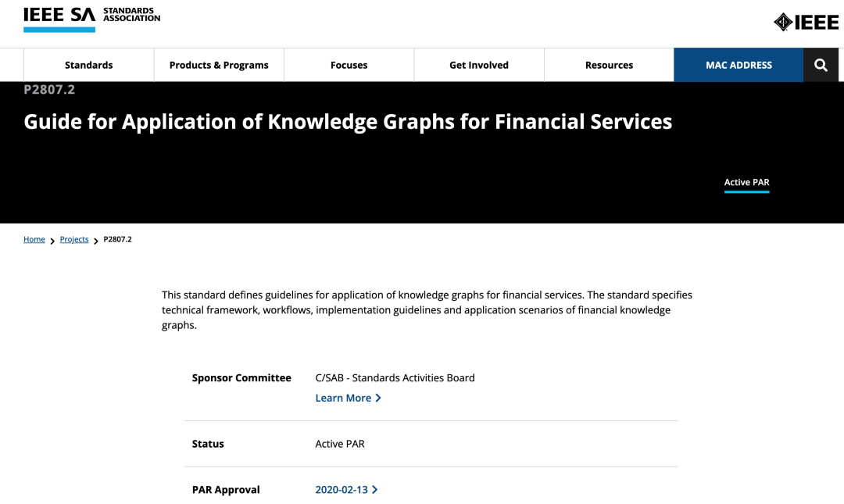The width and height of the screenshot is (844, 504).
Task: Follow the Learn More link
Action: point(343,398)
